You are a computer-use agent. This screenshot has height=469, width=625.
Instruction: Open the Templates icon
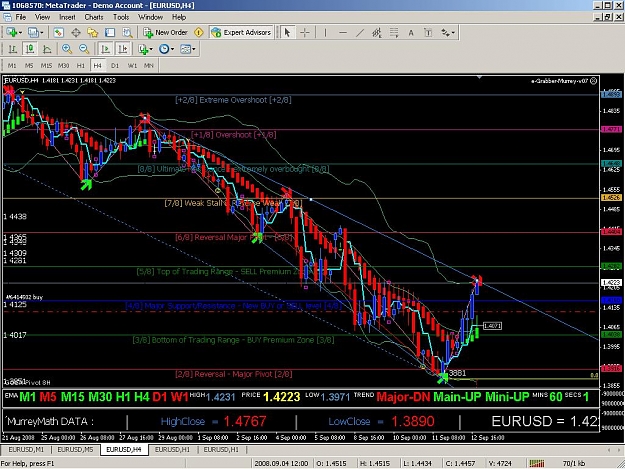(185, 49)
